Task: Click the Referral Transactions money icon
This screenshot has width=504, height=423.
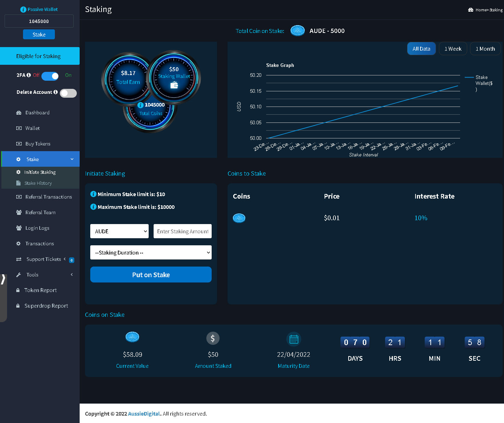Action: coord(19,197)
